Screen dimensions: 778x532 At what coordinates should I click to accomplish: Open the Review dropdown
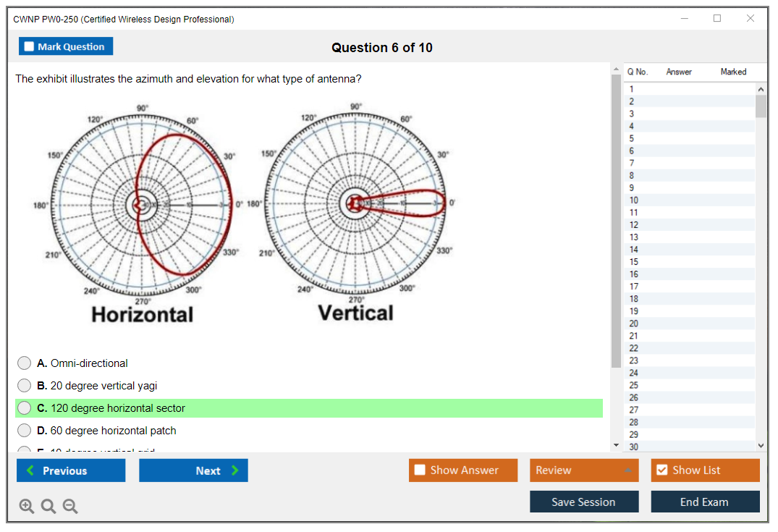[x=584, y=470]
